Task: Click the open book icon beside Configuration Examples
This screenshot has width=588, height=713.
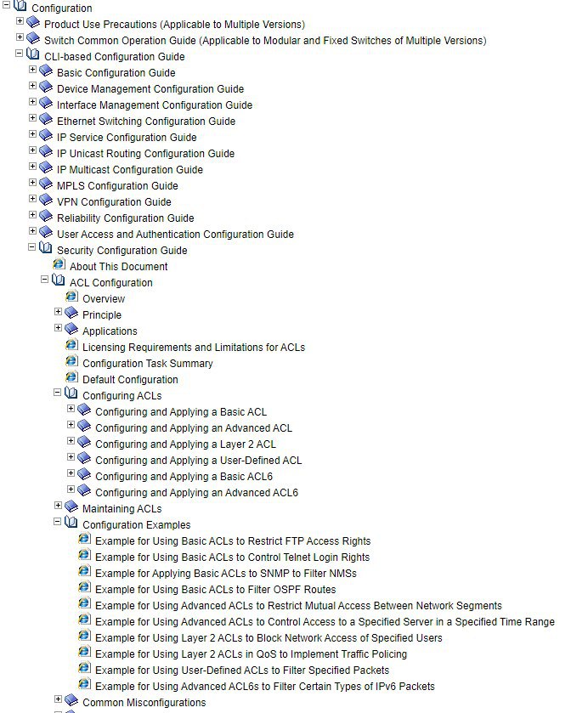Action: point(71,523)
